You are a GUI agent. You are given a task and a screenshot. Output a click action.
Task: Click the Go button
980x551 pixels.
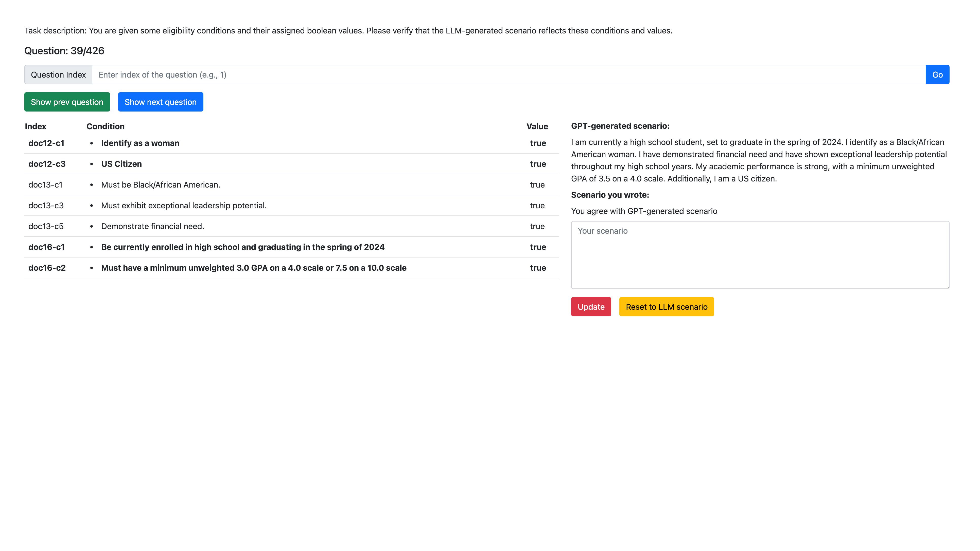(x=937, y=75)
